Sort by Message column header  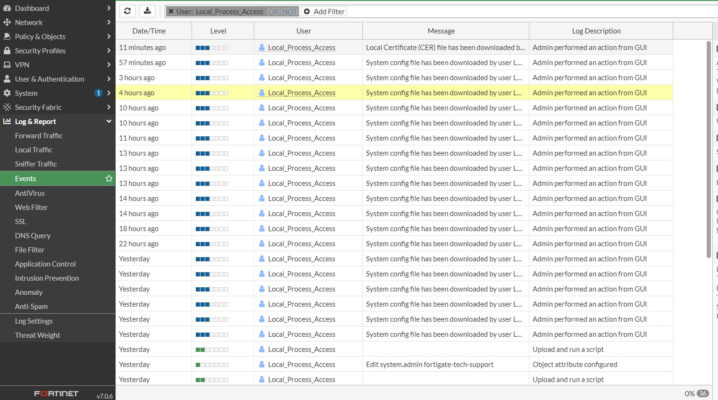click(x=446, y=31)
